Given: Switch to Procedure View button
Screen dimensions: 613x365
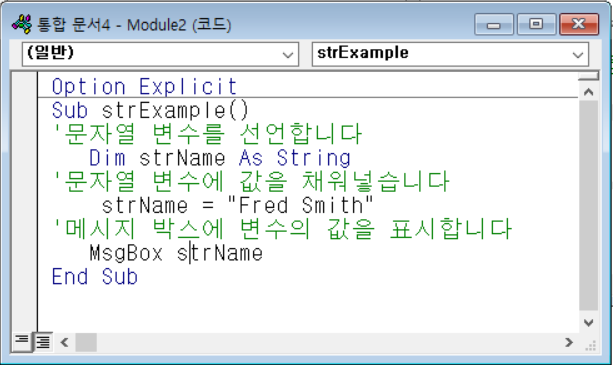Looking at the screenshot, I should 22,341.
